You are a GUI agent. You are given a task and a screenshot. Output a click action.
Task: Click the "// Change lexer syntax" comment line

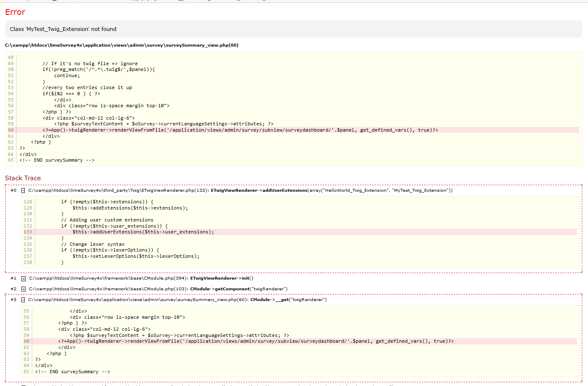point(93,244)
